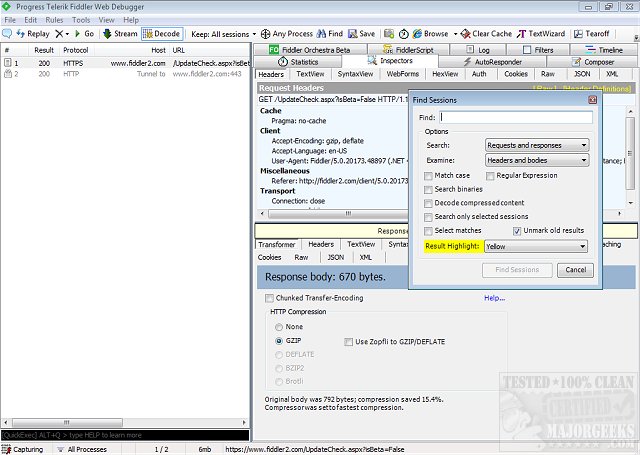Close the Find Sessions dialog
Screen dimensions: 640x455
pyautogui.click(x=592, y=100)
